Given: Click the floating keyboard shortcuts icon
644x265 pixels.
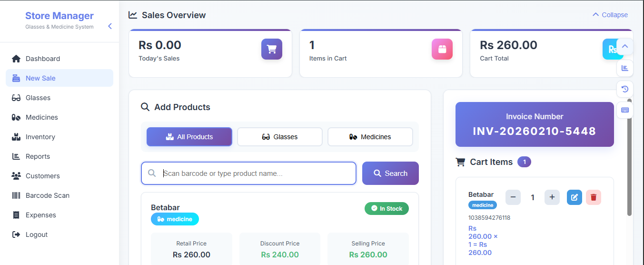Looking at the screenshot, I should pos(625,110).
